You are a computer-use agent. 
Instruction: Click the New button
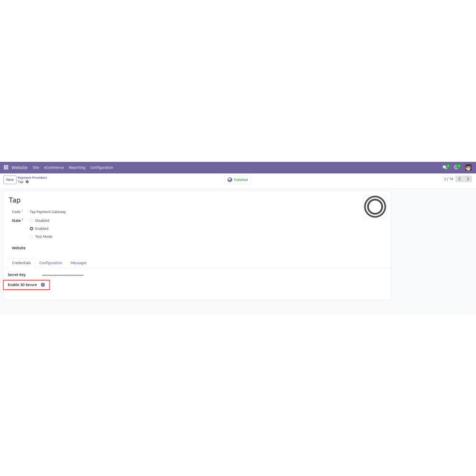pyautogui.click(x=10, y=180)
